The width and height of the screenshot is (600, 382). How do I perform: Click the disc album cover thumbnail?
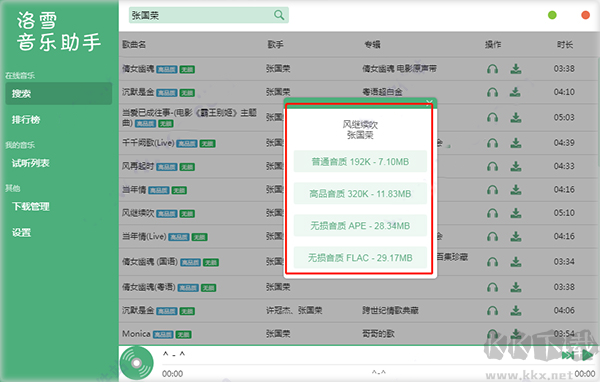[x=137, y=363]
